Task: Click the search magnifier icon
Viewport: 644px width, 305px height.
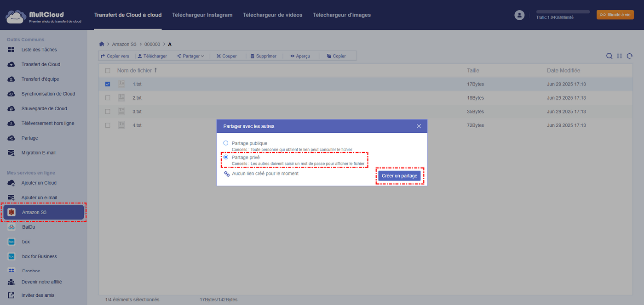Action: [x=609, y=56]
